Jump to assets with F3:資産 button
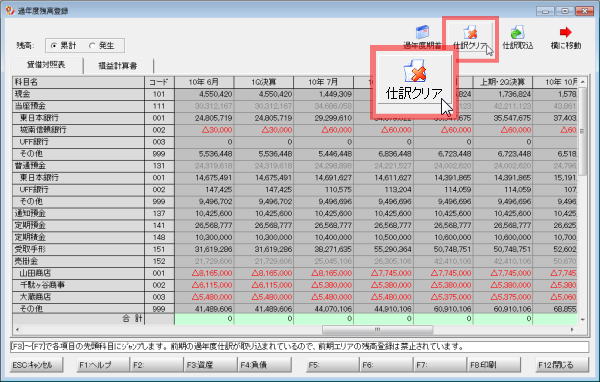Viewport: 600px width, 382px height. click(210, 365)
